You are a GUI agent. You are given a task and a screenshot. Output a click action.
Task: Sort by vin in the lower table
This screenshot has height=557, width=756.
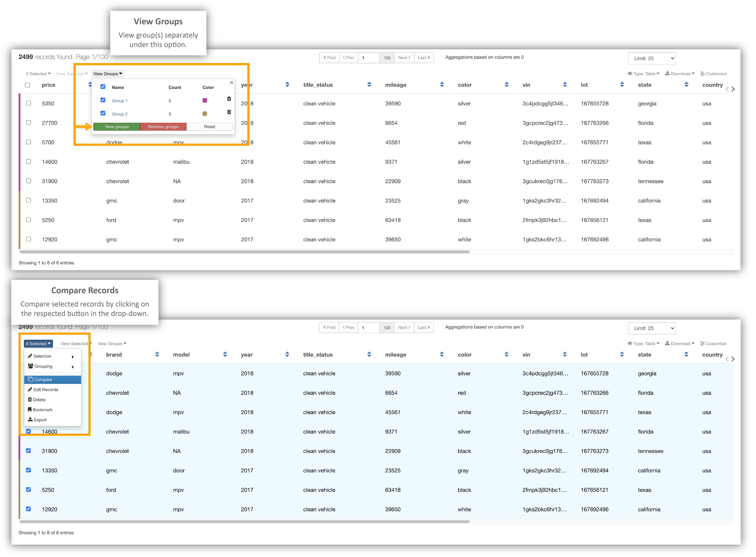click(x=565, y=354)
